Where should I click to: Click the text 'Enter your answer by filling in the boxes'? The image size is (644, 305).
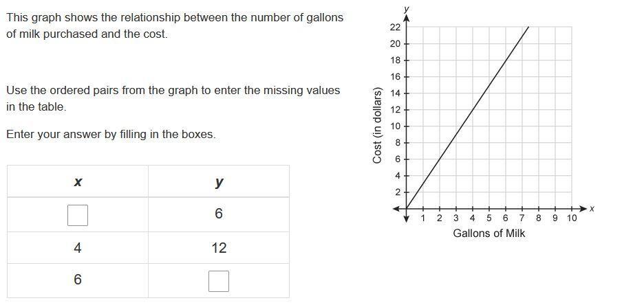(111, 135)
